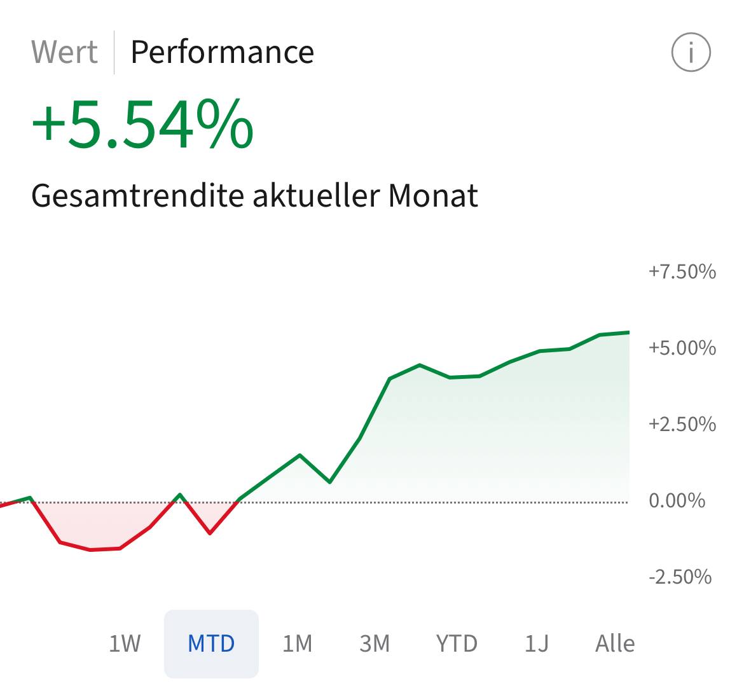Click the +2.50% axis label
Screen dimensions: 744x700
click(682, 425)
